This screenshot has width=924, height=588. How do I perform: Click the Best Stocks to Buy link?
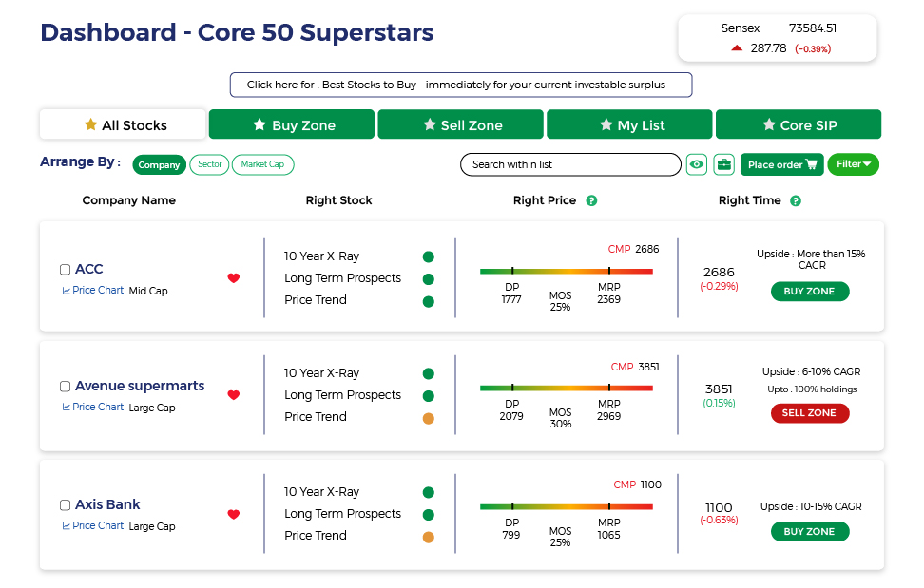pos(461,85)
